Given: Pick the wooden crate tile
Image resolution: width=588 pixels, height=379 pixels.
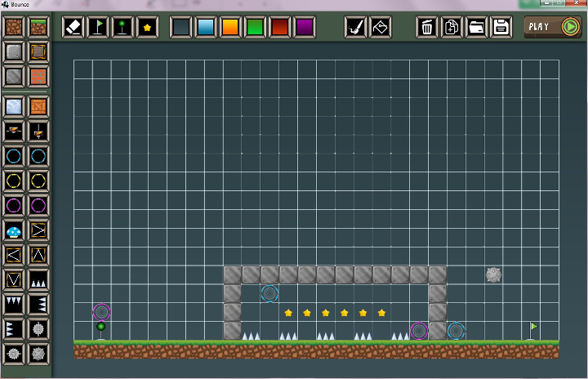Looking at the screenshot, I should (38, 106).
